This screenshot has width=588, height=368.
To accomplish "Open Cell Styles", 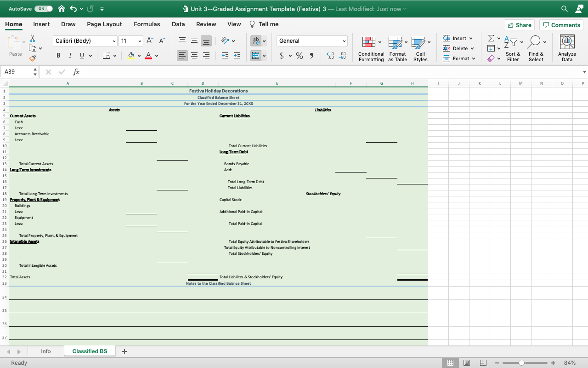I will pyautogui.click(x=420, y=49).
